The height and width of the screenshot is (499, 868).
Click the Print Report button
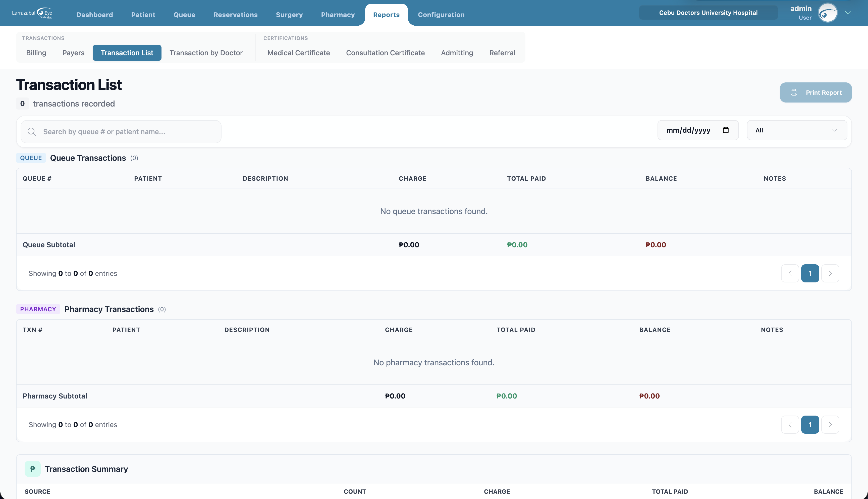click(816, 92)
